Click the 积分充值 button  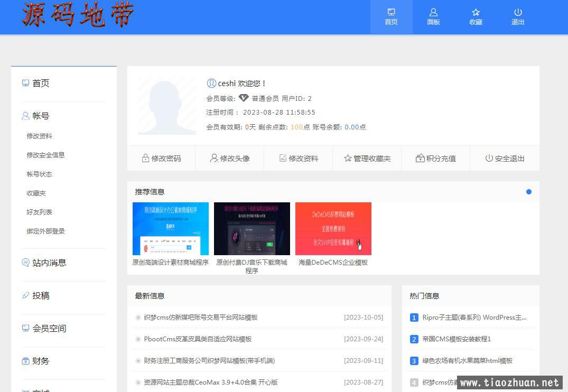click(435, 157)
